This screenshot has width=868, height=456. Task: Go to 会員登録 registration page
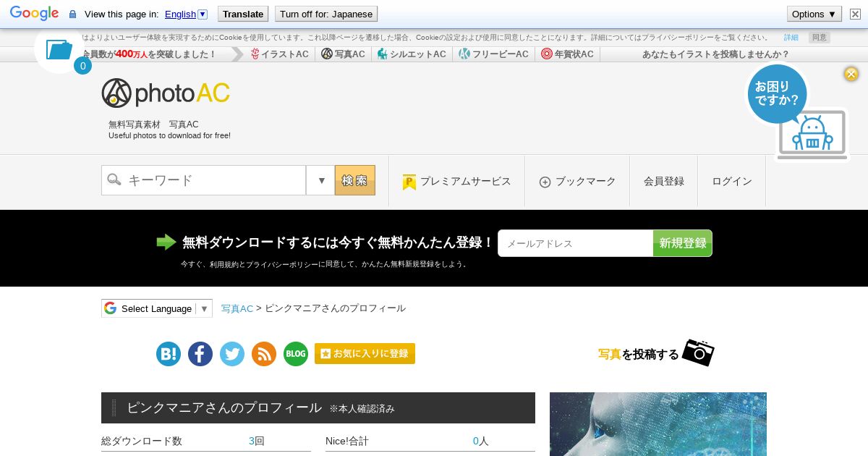664,181
